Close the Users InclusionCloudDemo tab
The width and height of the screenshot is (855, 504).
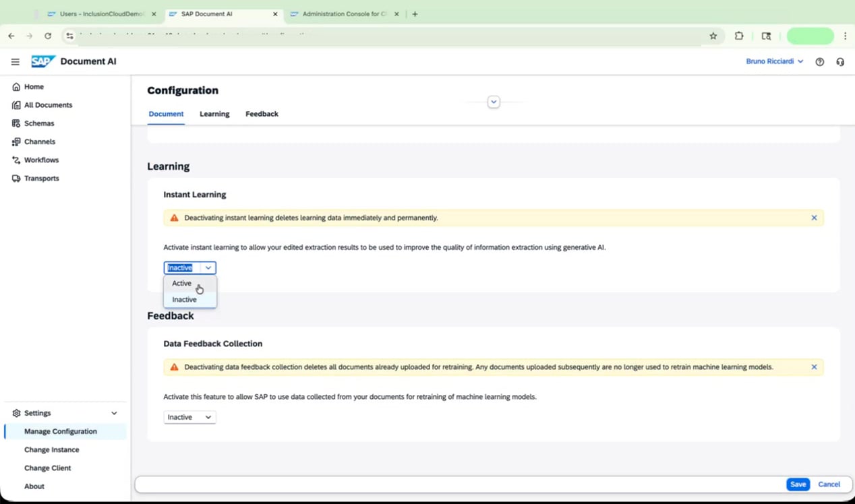pos(154,13)
